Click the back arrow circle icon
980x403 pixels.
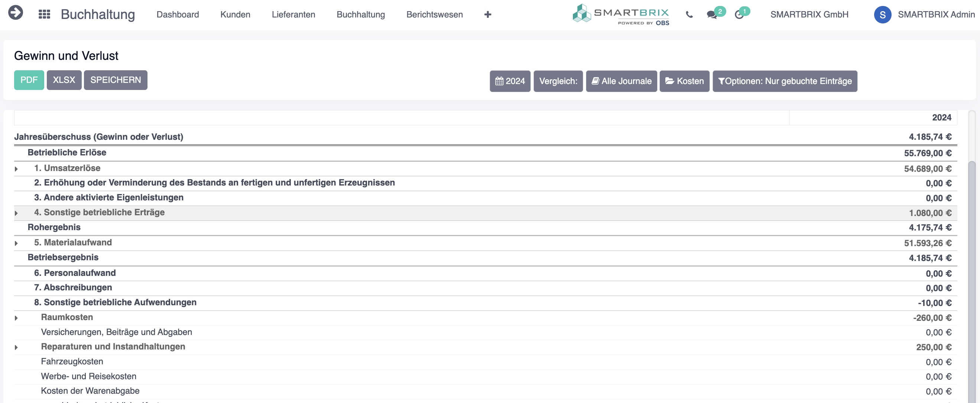pyautogui.click(x=16, y=13)
